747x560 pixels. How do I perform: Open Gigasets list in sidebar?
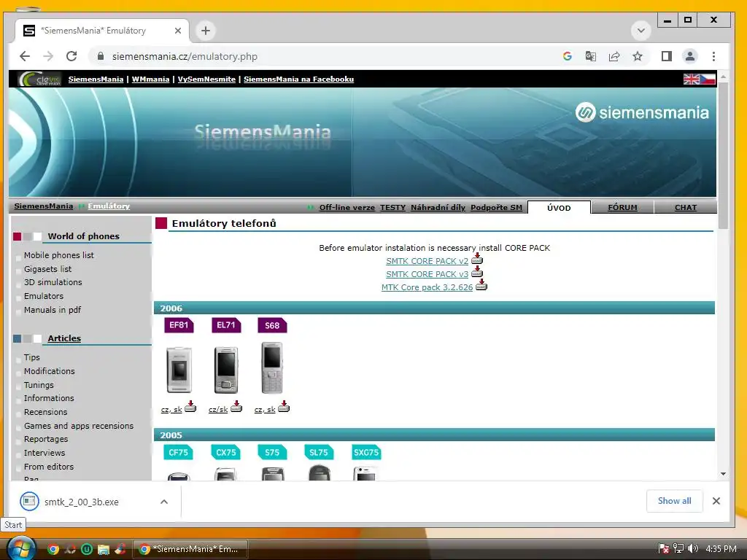pos(47,269)
